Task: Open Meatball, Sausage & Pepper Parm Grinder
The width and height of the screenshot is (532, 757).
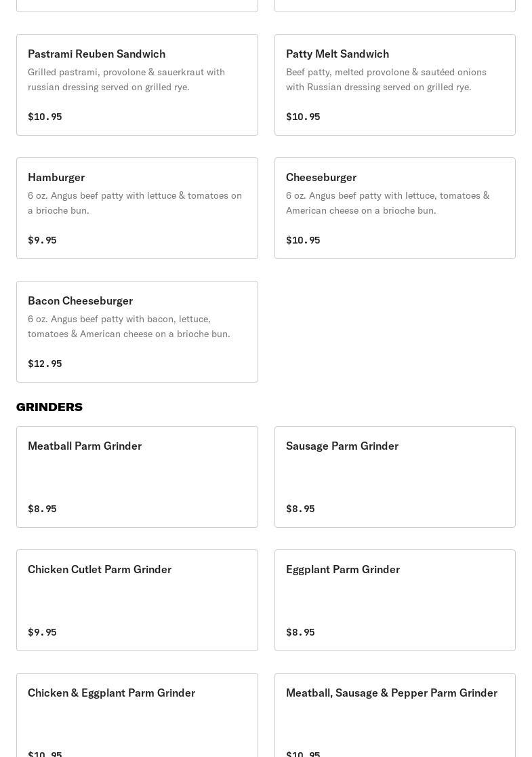Action: [391, 693]
